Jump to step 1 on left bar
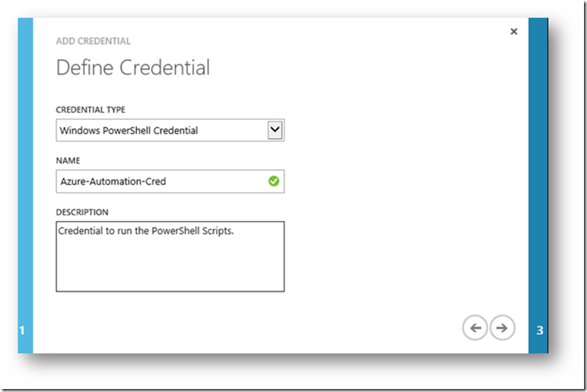This screenshot has width=587, height=392. [x=23, y=330]
